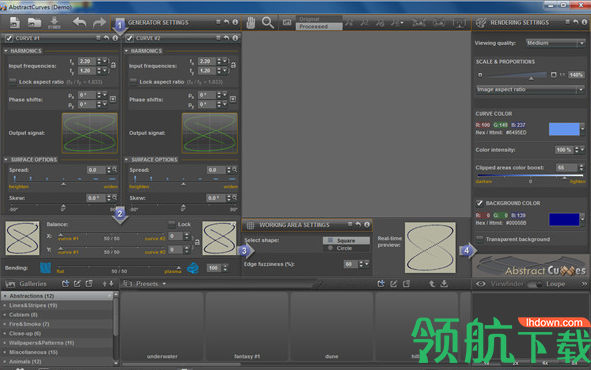Click the presets upload arrow icon
Screen dimensions: 591x370
(x=432, y=284)
